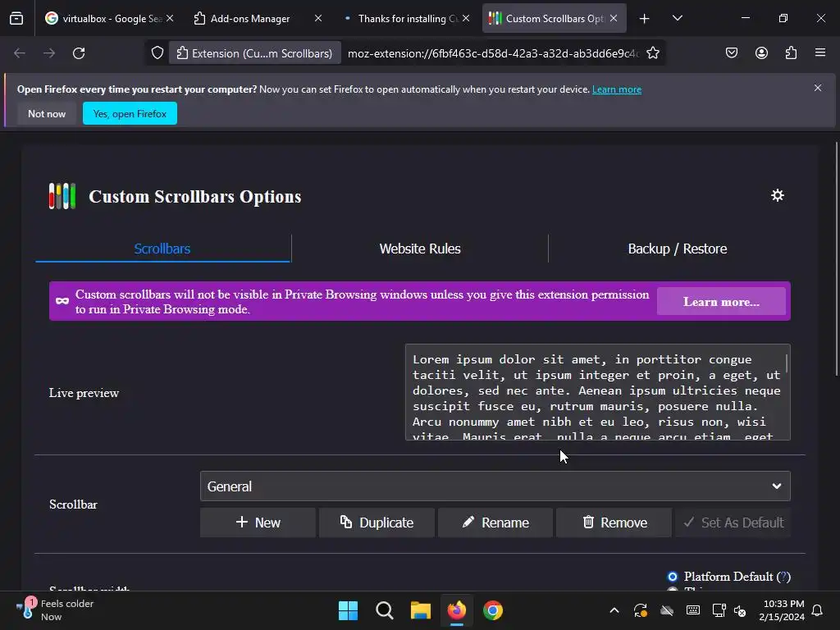Bookmark this page with the star
Screen dimensions: 840x630
[x=652, y=53]
